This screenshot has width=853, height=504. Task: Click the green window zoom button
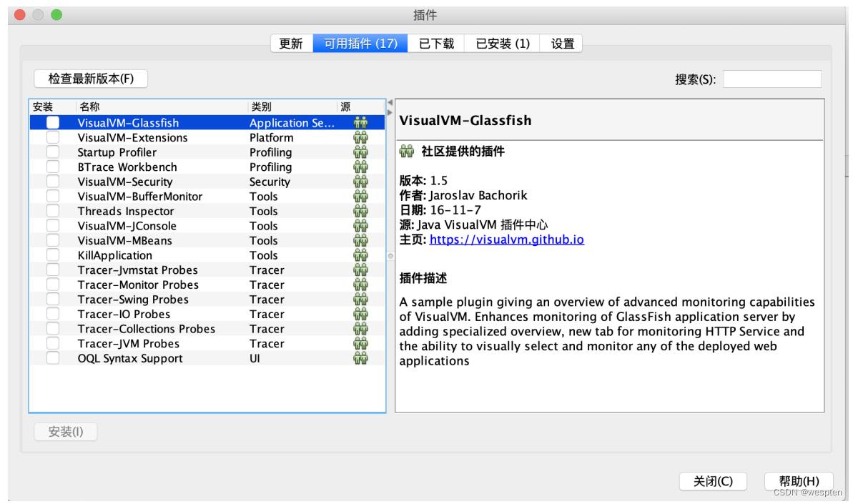[56, 15]
